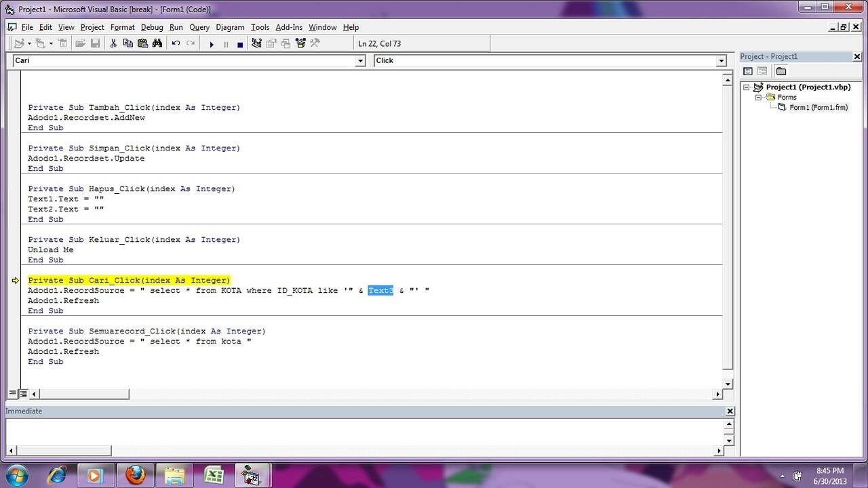Viewport: 868px width, 488px height.
Task: Click the code window horizontal scrollbar thumb
Action: (x=85, y=394)
